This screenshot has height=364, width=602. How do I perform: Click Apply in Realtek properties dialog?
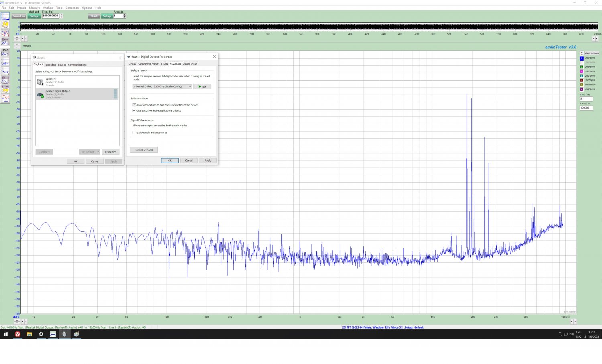(x=208, y=161)
